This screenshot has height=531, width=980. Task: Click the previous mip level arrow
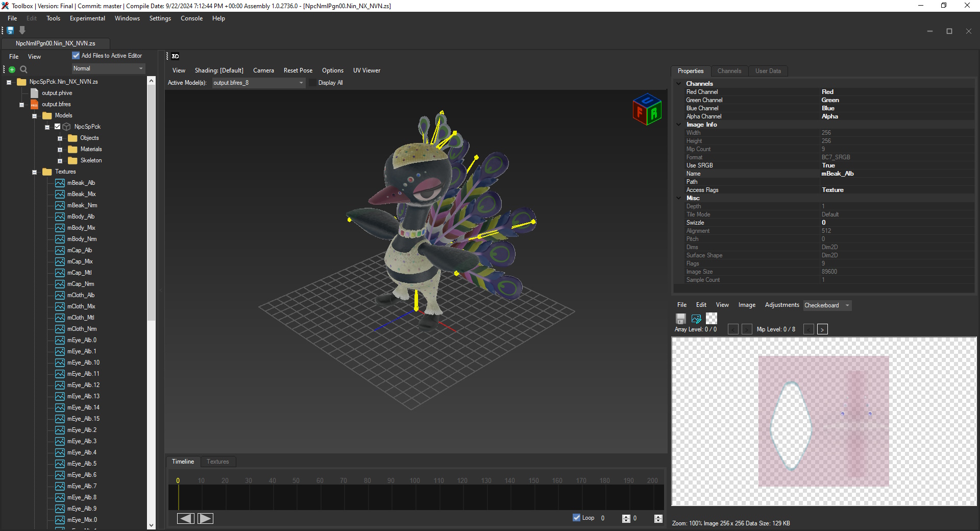click(x=808, y=329)
